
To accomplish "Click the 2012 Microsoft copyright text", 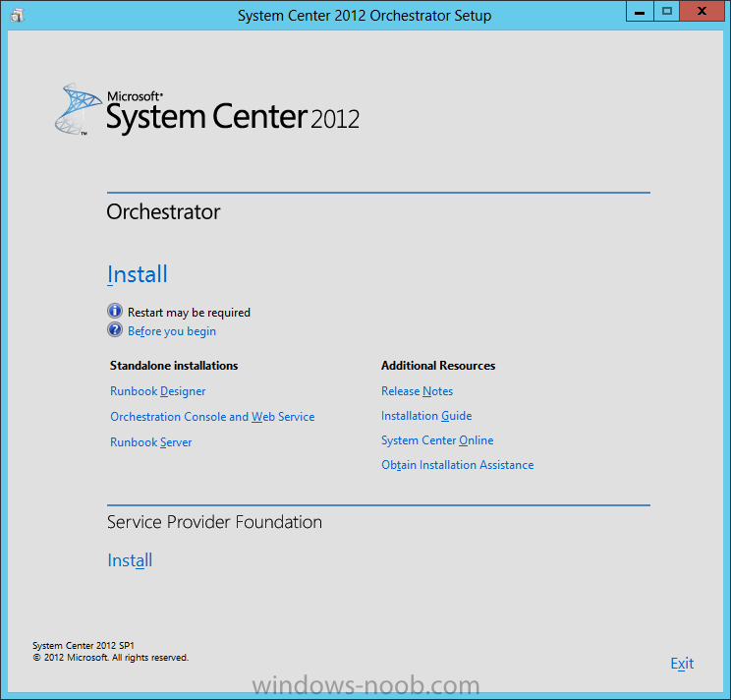I will pyautogui.click(x=110, y=658).
